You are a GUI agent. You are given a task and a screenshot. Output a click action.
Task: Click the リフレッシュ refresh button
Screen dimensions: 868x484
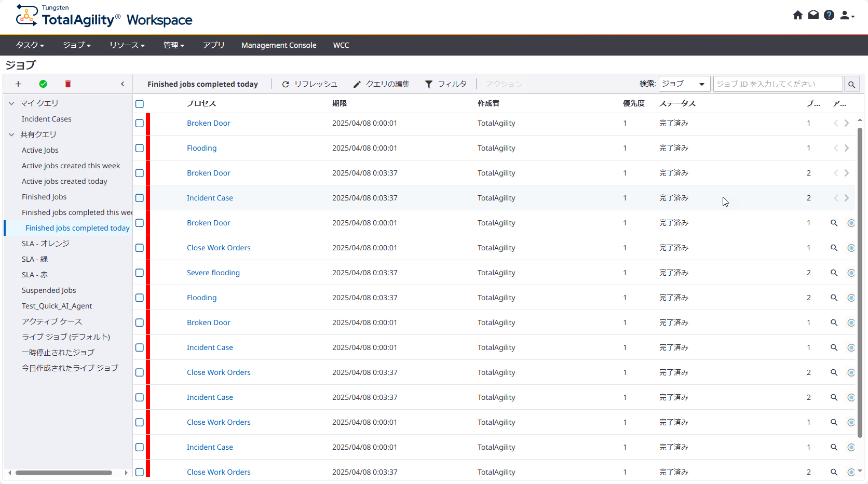click(x=309, y=84)
